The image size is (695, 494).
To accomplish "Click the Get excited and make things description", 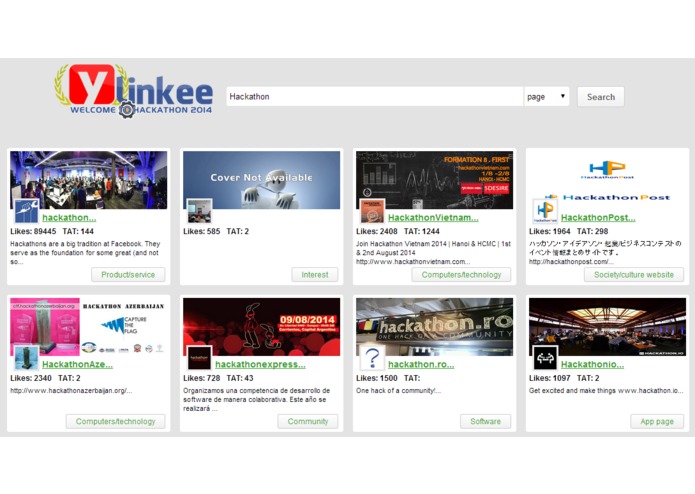I will tap(606, 391).
